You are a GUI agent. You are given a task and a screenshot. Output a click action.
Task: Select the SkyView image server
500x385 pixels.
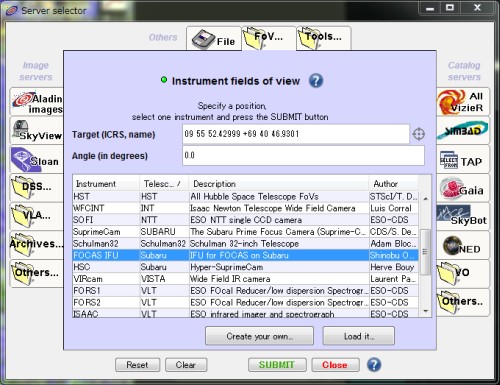pos(37,130)
